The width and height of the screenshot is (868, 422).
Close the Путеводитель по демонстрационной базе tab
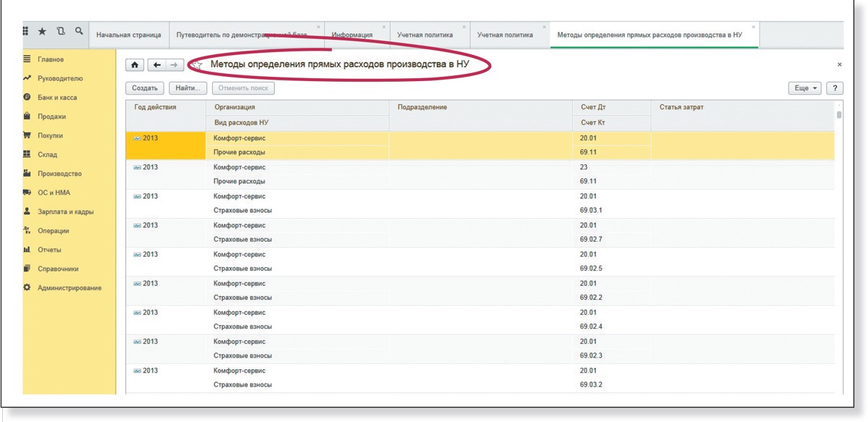[x=318, y=27]
